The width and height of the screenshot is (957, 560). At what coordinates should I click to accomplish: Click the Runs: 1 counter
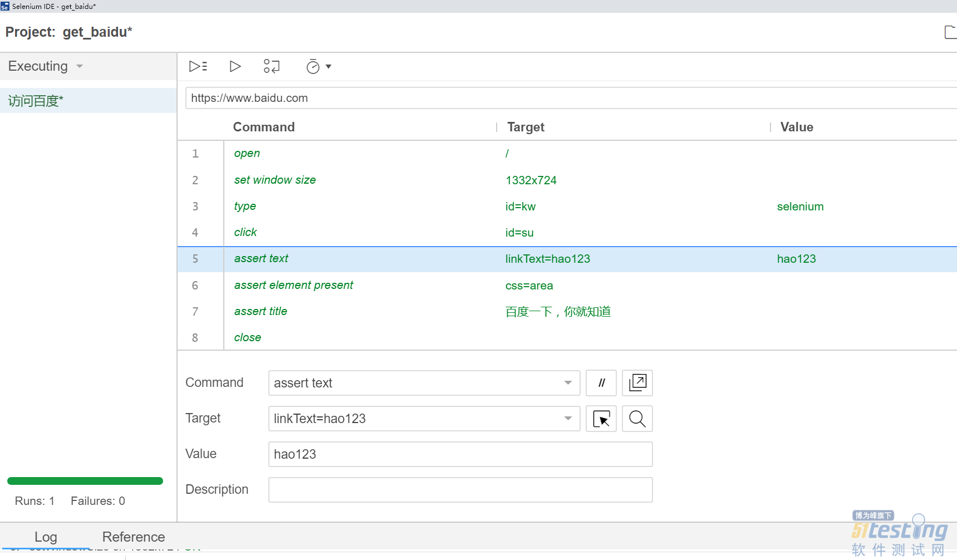[35, 501]
